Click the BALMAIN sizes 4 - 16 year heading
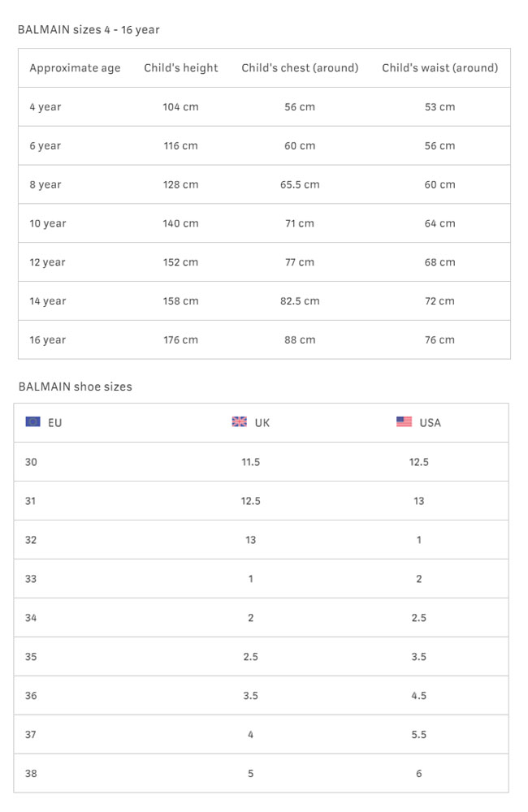This screenshot has height=812, width=528. point(89,30)
